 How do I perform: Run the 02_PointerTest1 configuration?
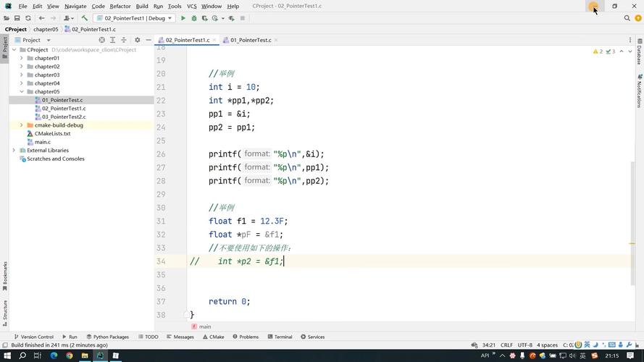[183, 18]
